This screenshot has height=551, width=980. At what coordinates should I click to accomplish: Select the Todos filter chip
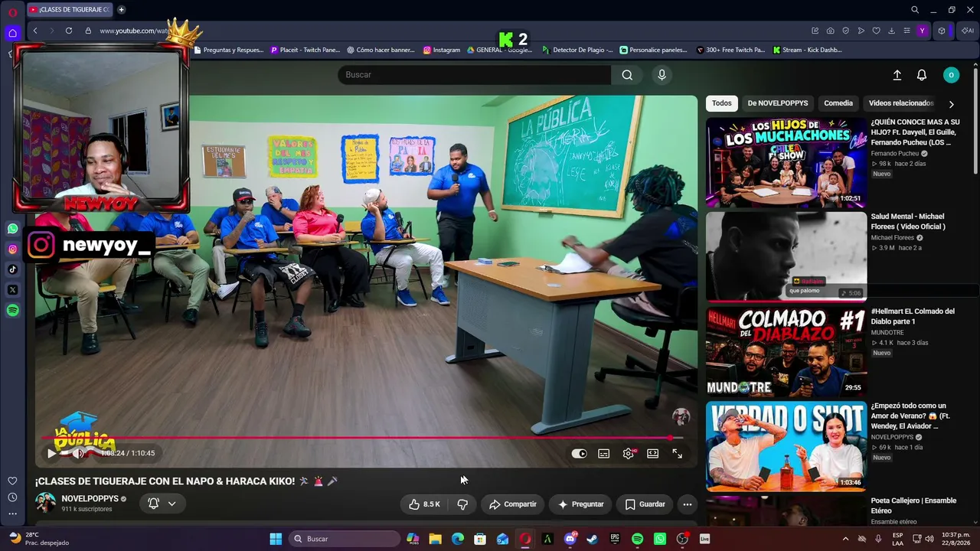click(x=721, y=103)
